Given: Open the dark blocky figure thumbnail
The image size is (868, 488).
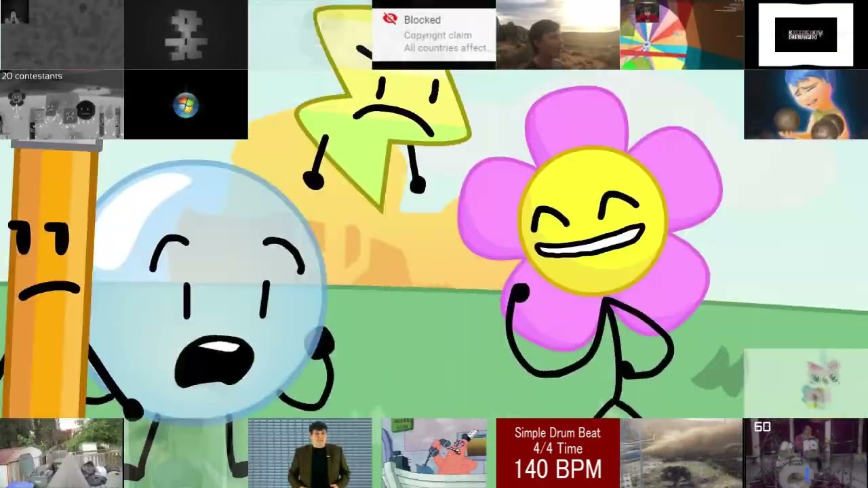Looking at the screenshot, I should click(x=186, y=35).
